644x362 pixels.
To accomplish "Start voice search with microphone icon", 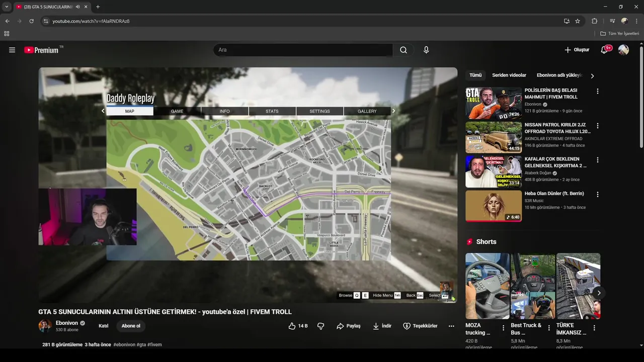I will [426, 50].
